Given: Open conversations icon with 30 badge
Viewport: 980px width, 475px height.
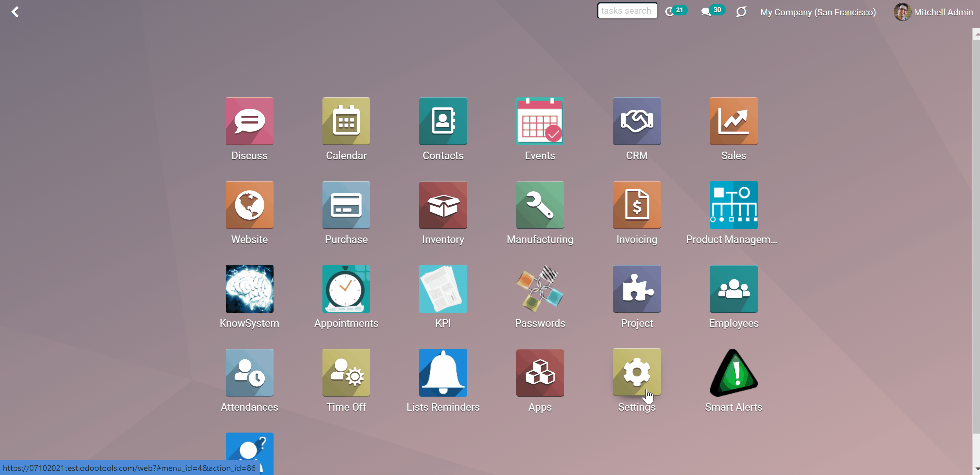Looking at the screenshot, I should [x=713, y=11].
